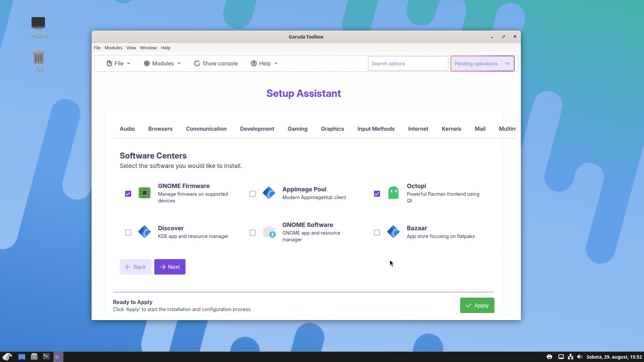Expand the File toolbar dropdown
This screenshot has height=362, width=644.
(x=118, y=63)
